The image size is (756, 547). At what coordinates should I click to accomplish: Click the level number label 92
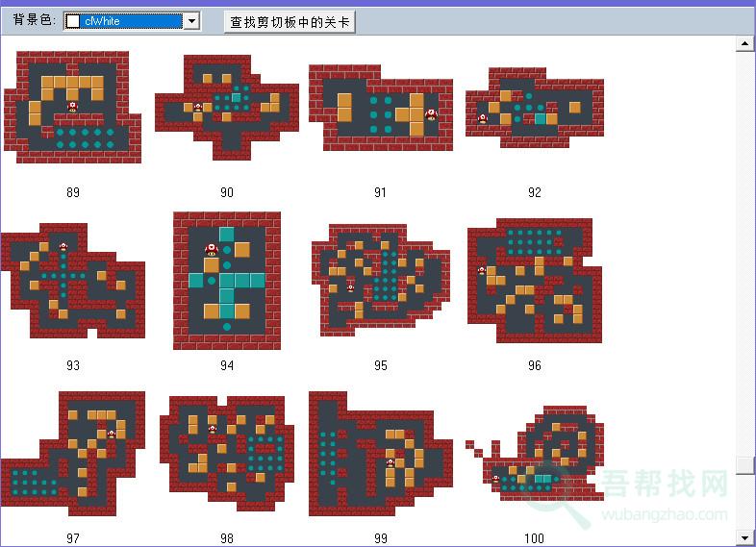(x=534, y=192)
